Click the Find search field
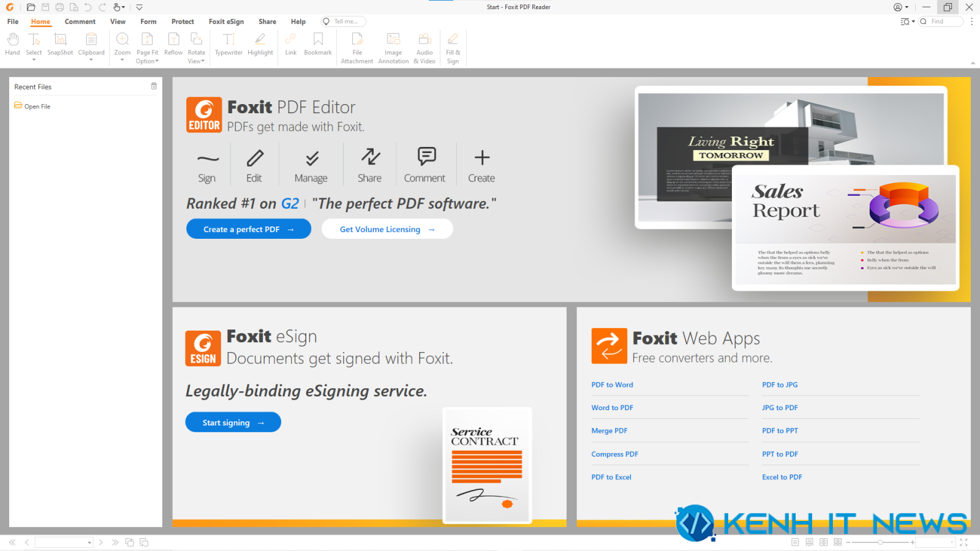Screen dimensions: 980x551 coord(941,21)
